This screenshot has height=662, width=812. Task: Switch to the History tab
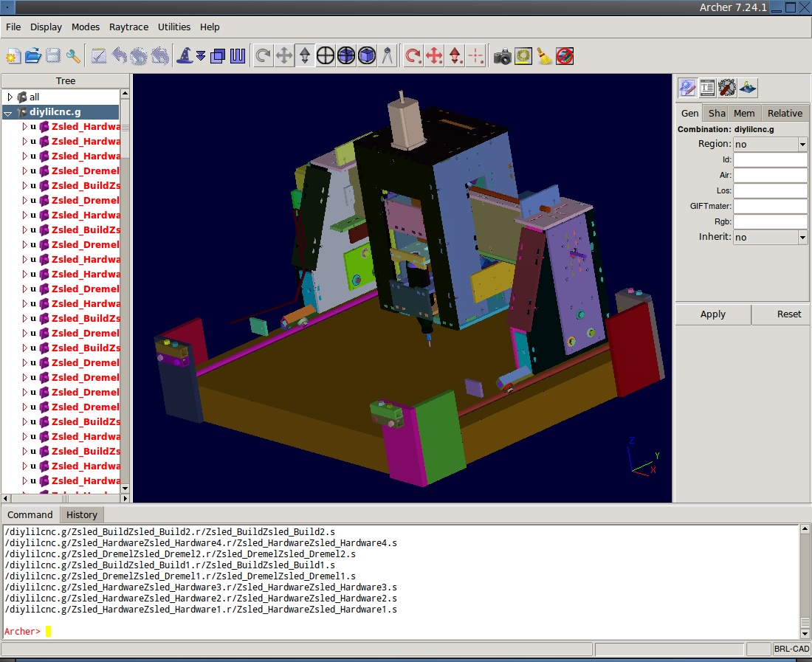pyautogui.click(x=81, y=515)
